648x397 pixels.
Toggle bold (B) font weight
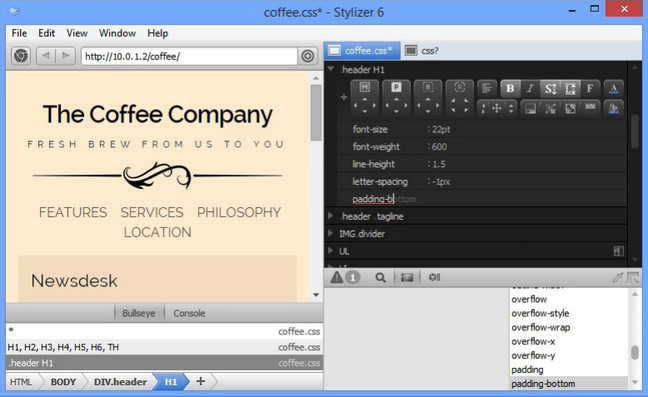tap(510, 88)
